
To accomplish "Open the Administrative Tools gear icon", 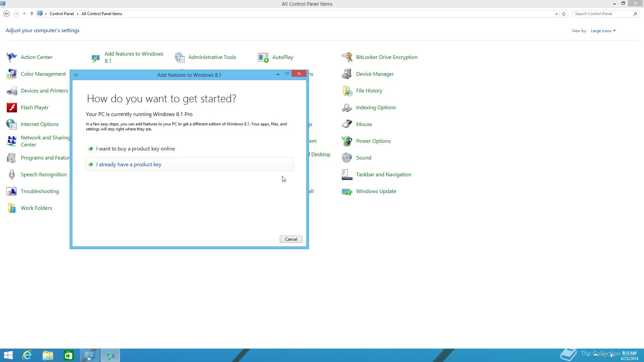I will [x=179, y=57].
